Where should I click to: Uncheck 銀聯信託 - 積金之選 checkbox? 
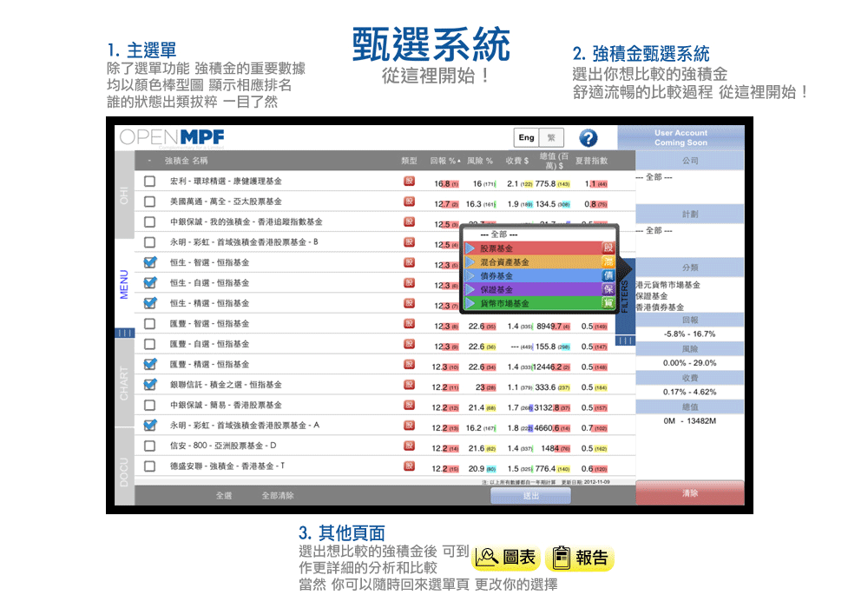coord(150,385)
